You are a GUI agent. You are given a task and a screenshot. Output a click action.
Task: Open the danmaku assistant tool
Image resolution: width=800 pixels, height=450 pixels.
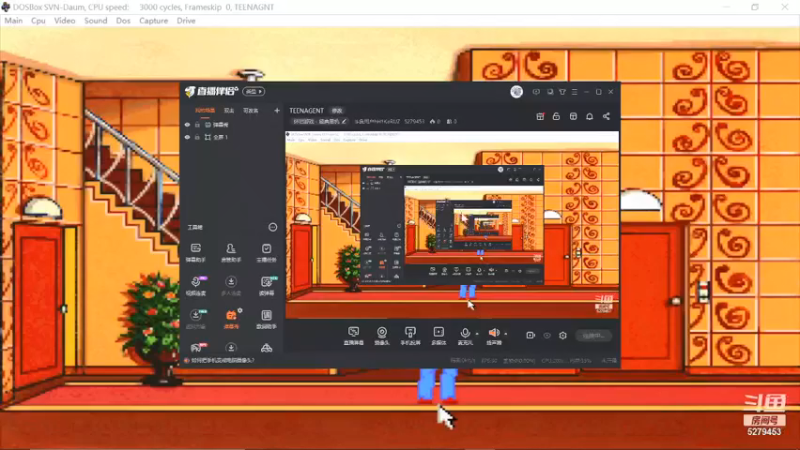tap(195, 253)
